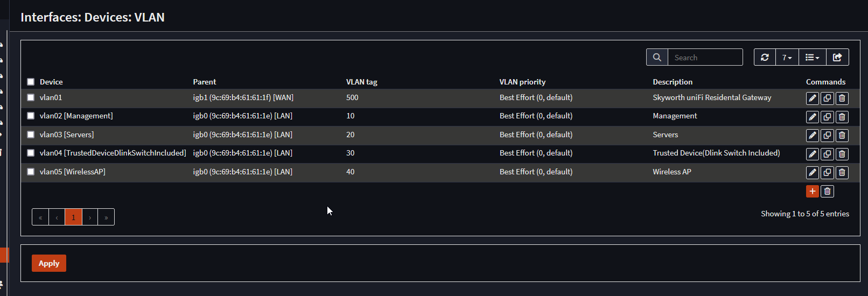Select the vlan03 [Servers] checkbox
This screenshot has height=296, width=868.
[x=31, y=135]
